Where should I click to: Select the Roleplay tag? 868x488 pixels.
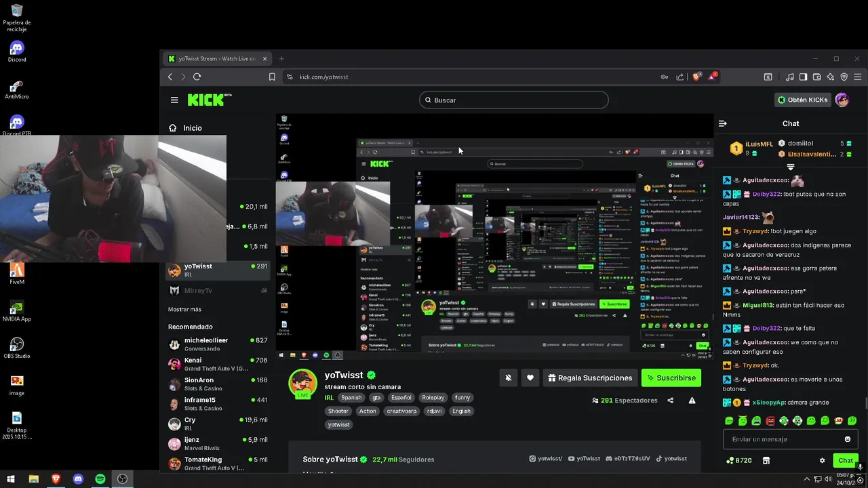[433, 398]
